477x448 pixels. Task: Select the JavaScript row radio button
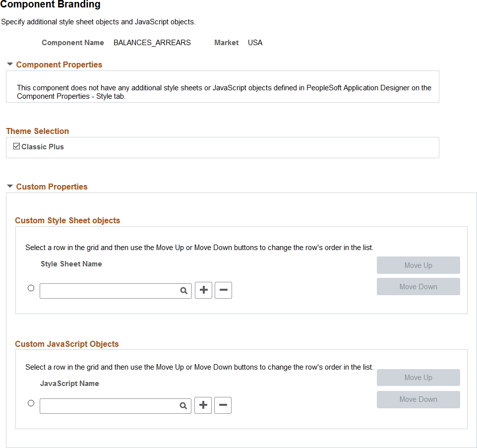pyautogui.click(x=31, y=403)
